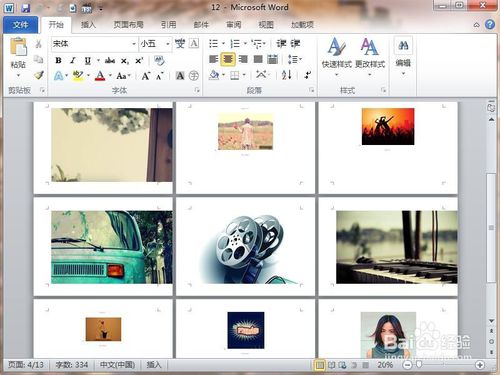Switch to the Mailings tab 邮件
The width and height of the screenshot is (500, 375).
[201, 25]
